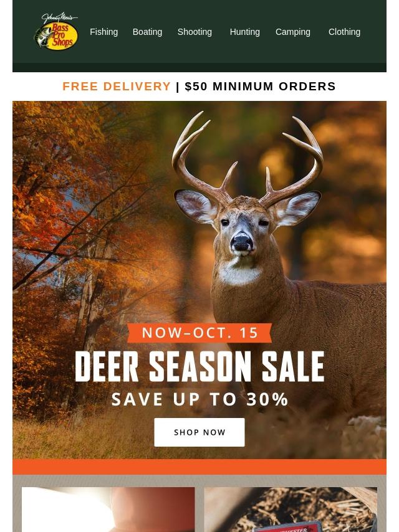
Task: Click the DEER SEASON SALE headline
Action: point(199,366)
